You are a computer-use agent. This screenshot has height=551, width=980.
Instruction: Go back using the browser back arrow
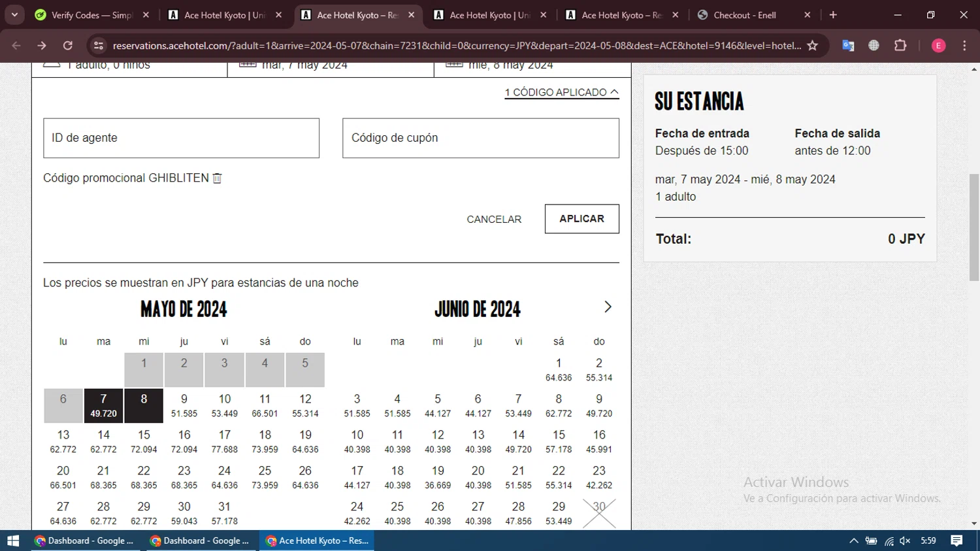[16, 45]
